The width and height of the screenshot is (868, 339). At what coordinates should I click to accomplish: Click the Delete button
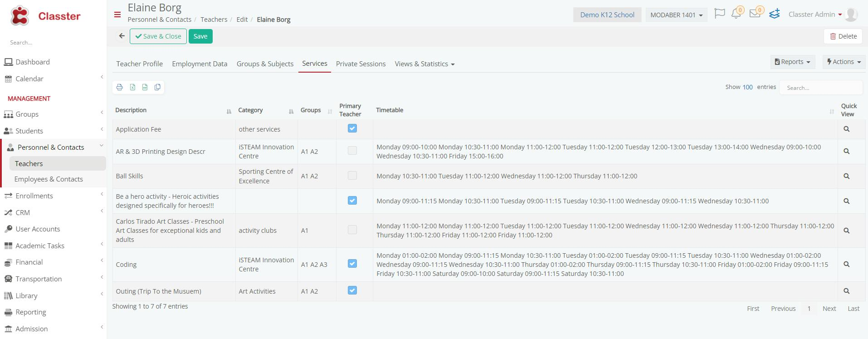coord(844,36)
